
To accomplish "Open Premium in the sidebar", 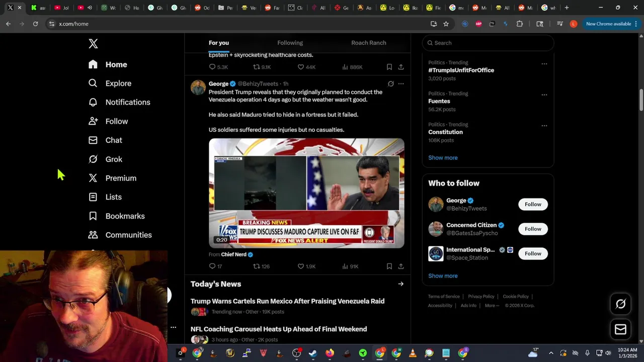I will [112, 178].
